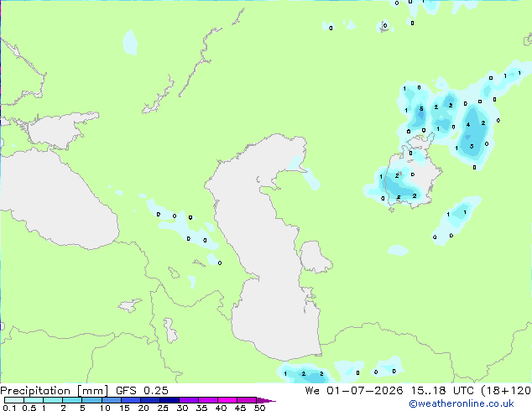
Task: Click the We 01-07-2026 date label
Action: tap(353, 391)
